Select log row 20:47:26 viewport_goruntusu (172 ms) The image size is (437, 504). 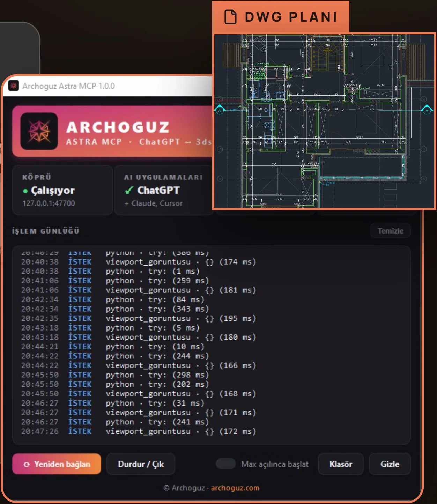coord(139,431)
